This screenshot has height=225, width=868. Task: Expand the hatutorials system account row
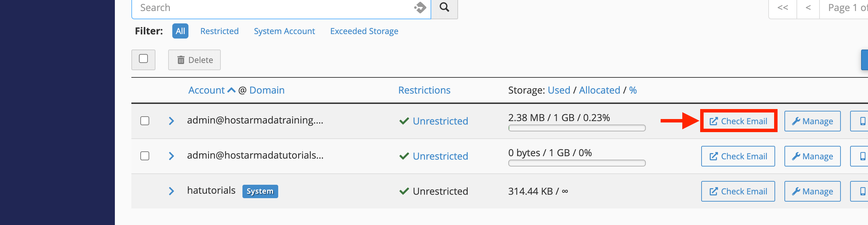[x=171, y=191]
